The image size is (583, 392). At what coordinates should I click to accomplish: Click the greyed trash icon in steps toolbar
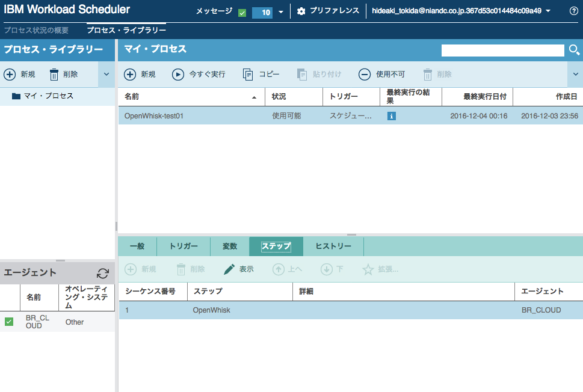pyautogui.click(x=181, y=269)
